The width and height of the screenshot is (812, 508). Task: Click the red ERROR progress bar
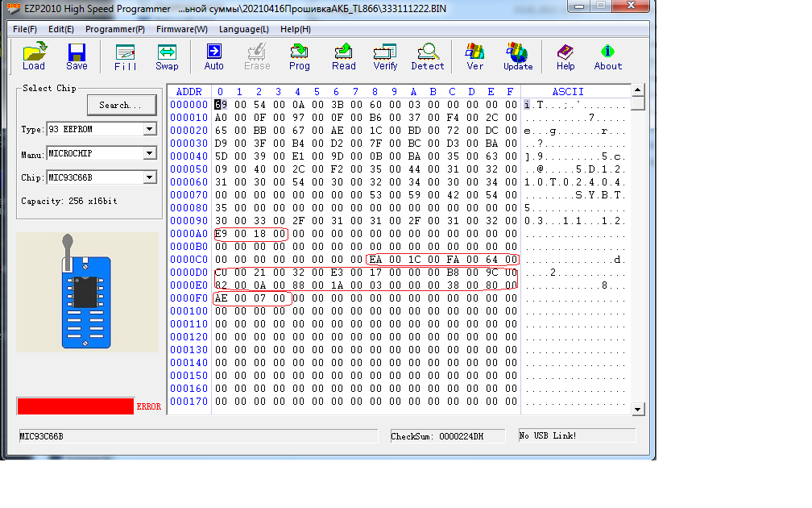tap(75, 406)
